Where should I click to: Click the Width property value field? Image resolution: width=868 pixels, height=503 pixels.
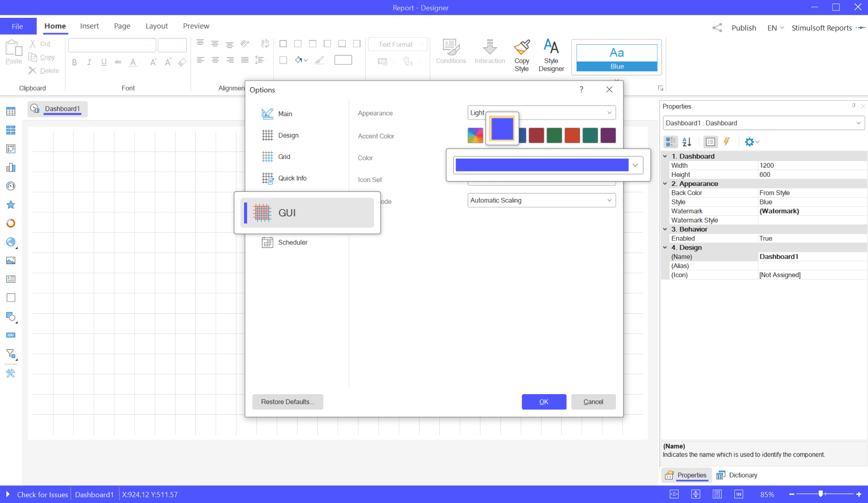coord(812,165)
